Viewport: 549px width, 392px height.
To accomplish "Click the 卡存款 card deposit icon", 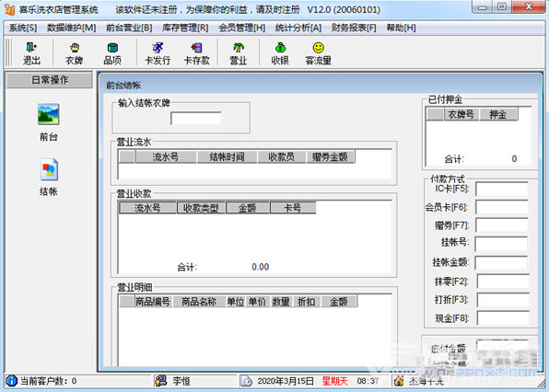I will tap(196, 52).
